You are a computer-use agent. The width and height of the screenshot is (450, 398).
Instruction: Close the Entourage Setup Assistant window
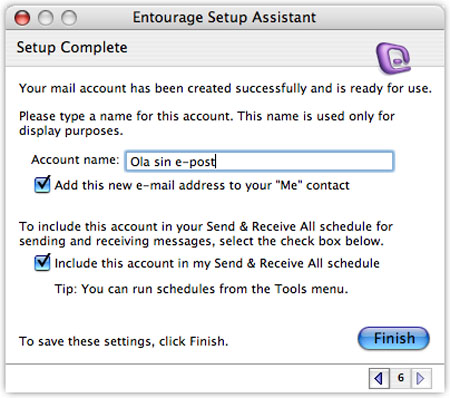(22, 17)
